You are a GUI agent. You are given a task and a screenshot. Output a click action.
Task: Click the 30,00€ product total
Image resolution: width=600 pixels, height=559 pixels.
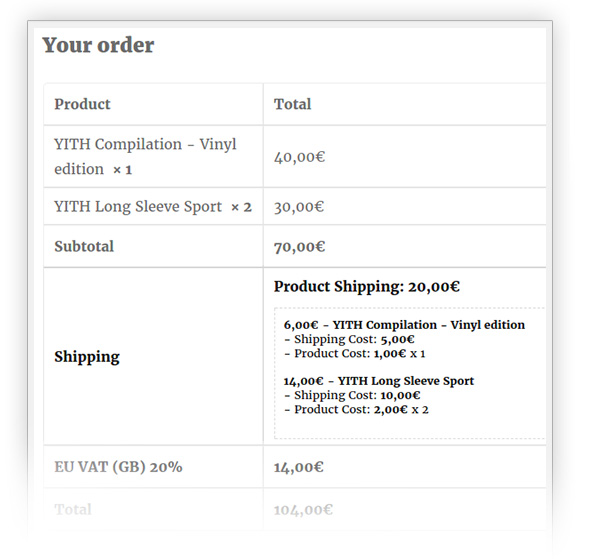click(x=299, y=207)
